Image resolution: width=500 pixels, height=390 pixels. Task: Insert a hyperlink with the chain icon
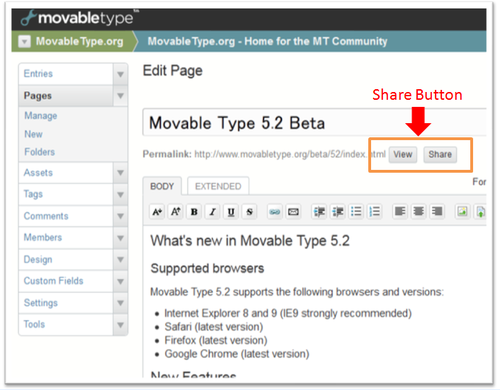[x=275, y=212]
